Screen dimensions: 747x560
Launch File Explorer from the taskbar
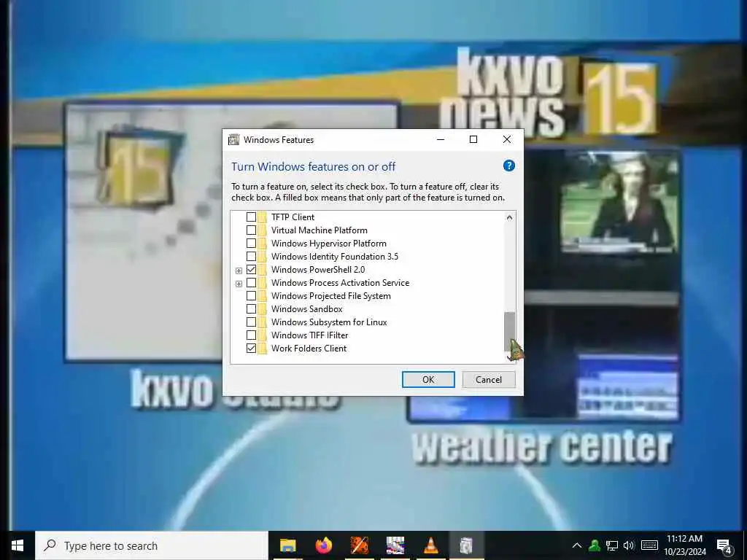pyautogui.click(x=287, y=545)
